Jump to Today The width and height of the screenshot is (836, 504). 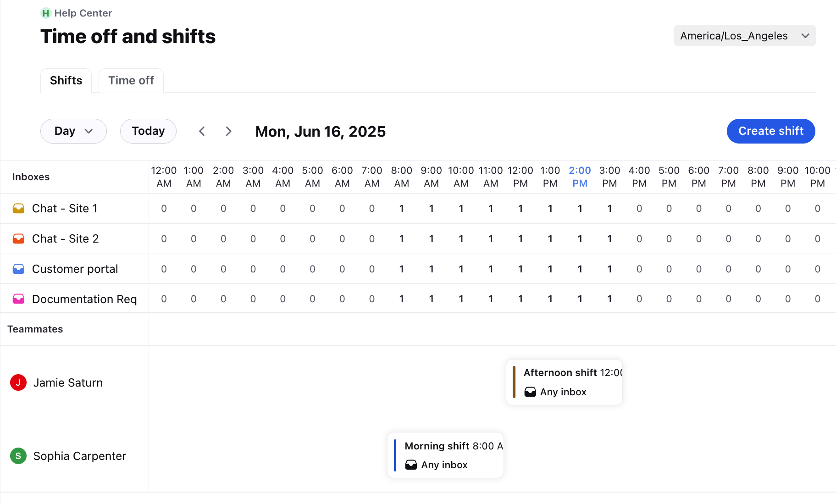pyautogui.click(x=148, y=131)
